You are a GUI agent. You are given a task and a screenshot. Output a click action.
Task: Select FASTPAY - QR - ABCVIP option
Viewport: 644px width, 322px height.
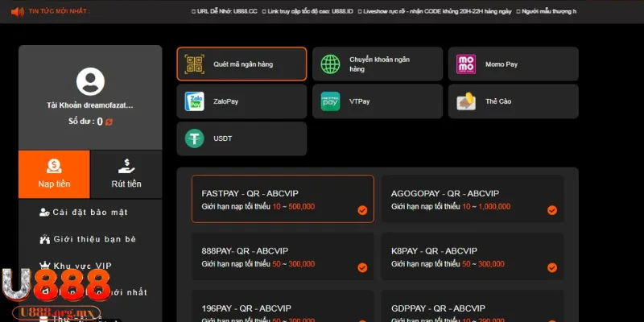tap(283, 200)
